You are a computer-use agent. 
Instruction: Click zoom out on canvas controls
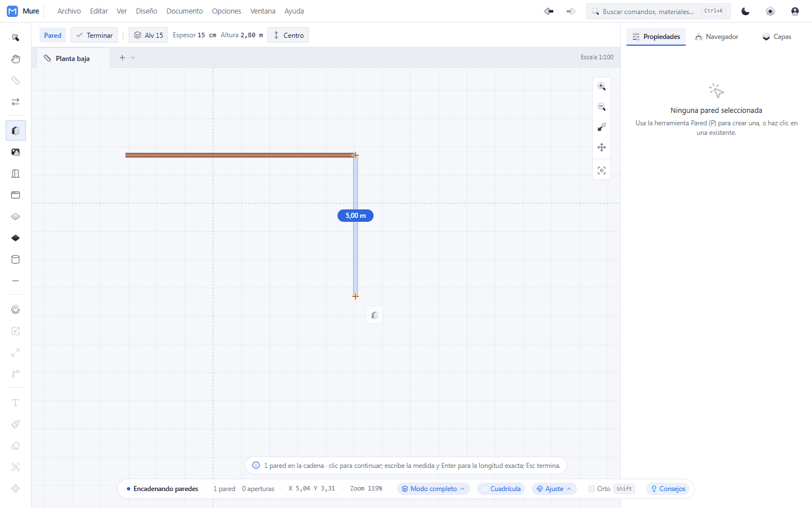click(602, 107)
